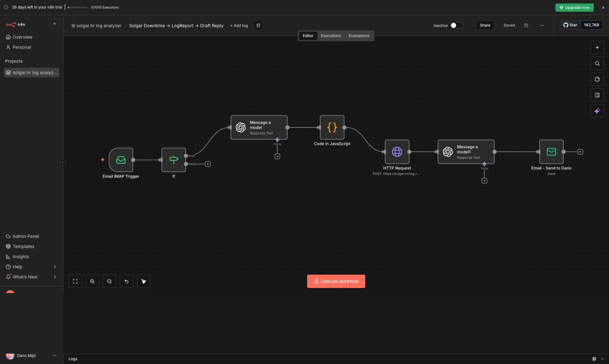Open the add node panel
Viewport: 609px width, 364px height.
(597, 48)
